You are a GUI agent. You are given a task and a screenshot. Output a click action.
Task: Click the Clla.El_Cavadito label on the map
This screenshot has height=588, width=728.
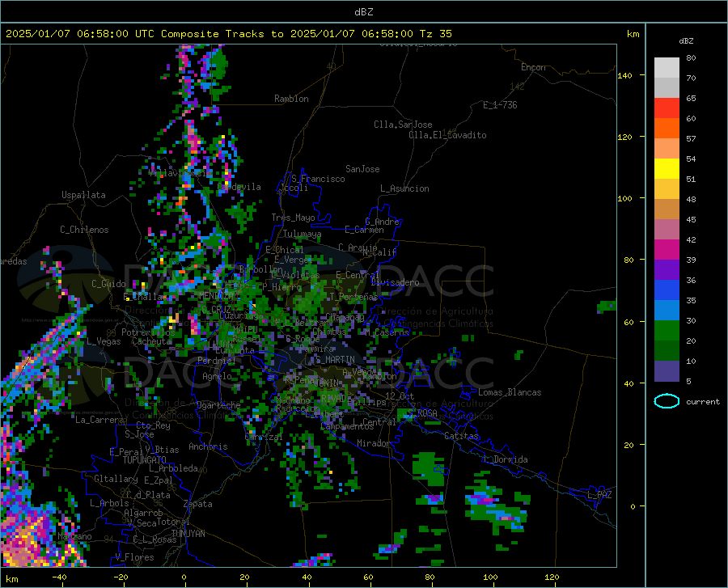click(447, 135)
